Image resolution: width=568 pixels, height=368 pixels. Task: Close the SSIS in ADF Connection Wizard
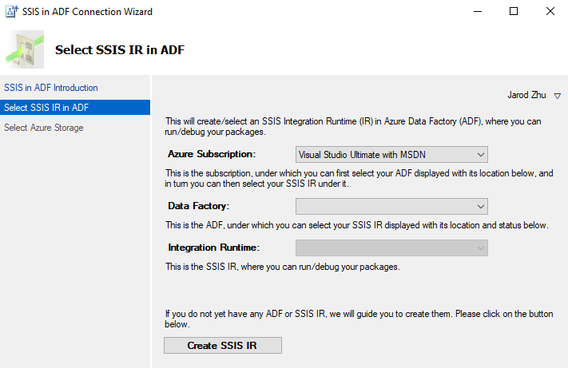[x=550, y=12]
